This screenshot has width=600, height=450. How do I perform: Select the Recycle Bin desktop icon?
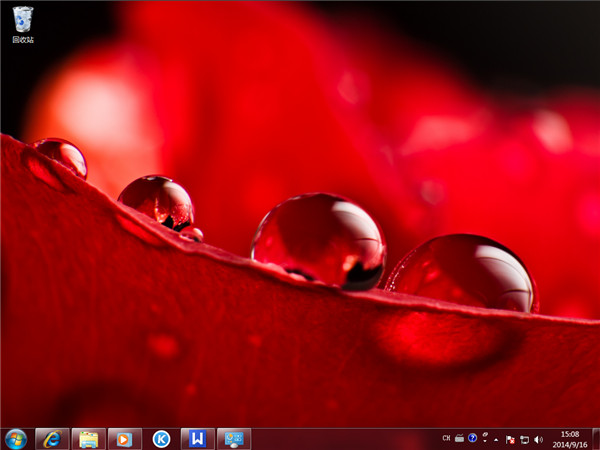(22, 23)
